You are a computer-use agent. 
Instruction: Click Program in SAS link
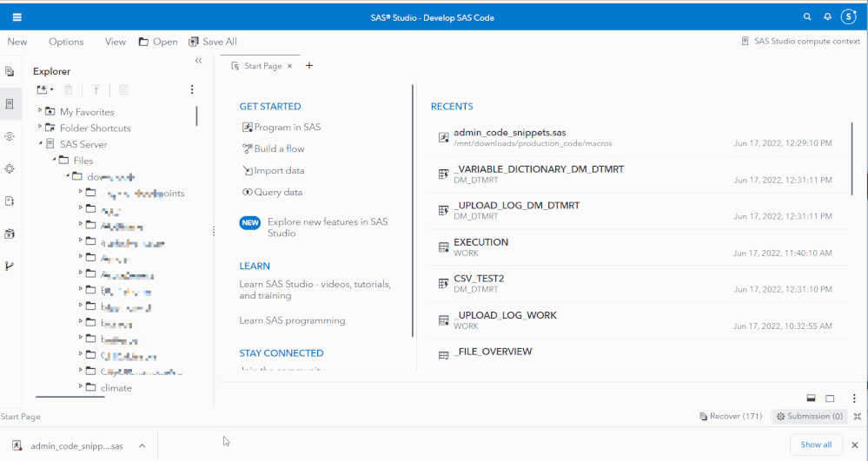click(x=282, y=128)
